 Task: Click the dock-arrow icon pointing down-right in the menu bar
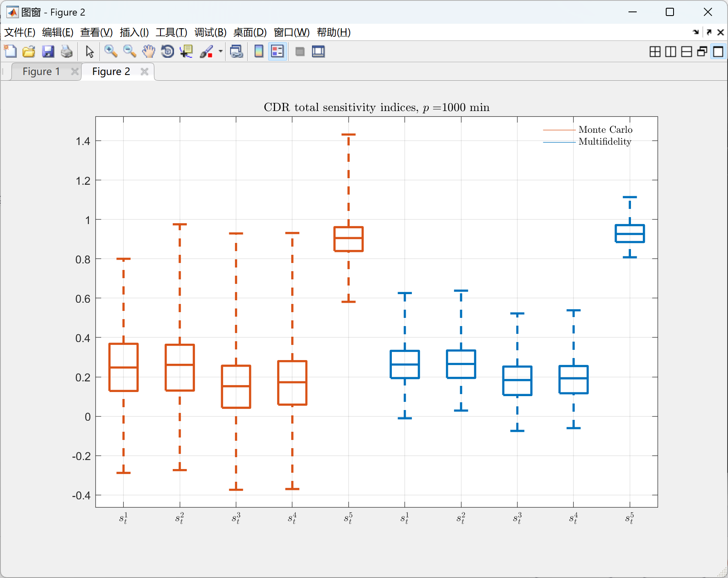[696, 32]
